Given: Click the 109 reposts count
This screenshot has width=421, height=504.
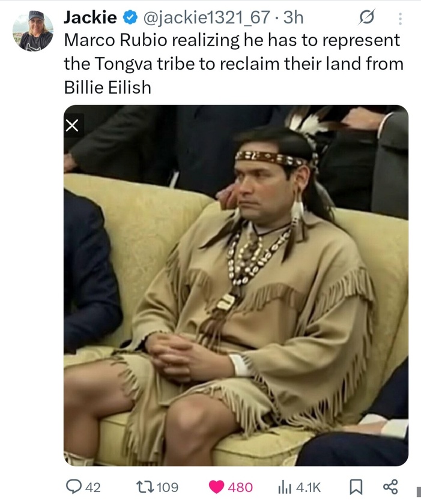Looking at the screenshot, I should 167,487.
